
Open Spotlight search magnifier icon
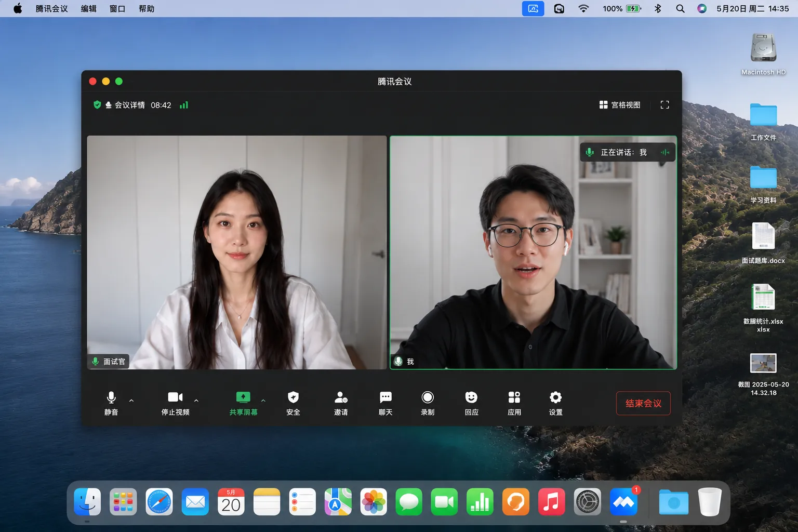click(680, 8)
